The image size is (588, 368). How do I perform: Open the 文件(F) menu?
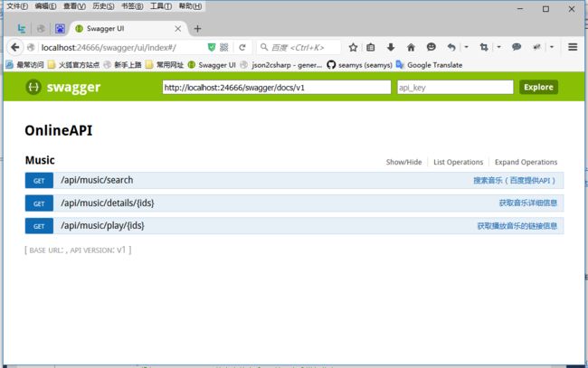(x=17, y=6)
